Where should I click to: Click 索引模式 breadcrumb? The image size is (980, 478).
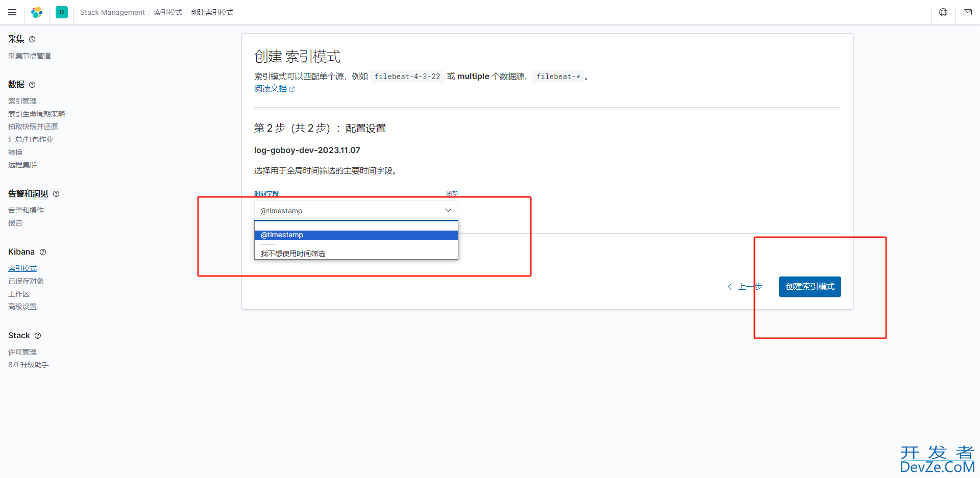point(168,12)
